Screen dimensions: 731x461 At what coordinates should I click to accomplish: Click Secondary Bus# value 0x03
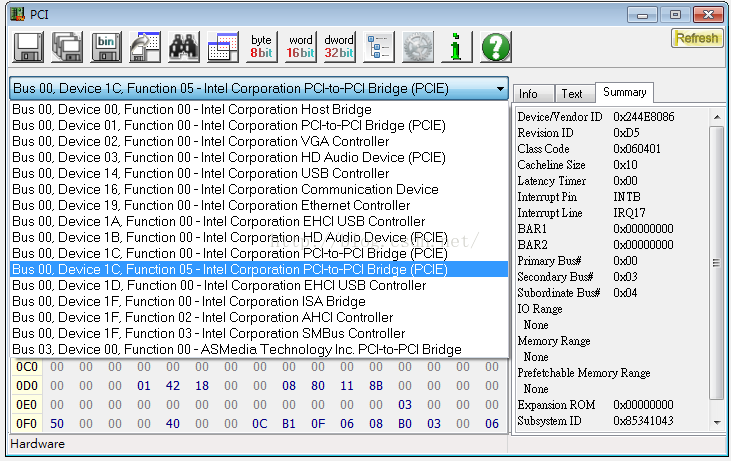tap(625, 277)
